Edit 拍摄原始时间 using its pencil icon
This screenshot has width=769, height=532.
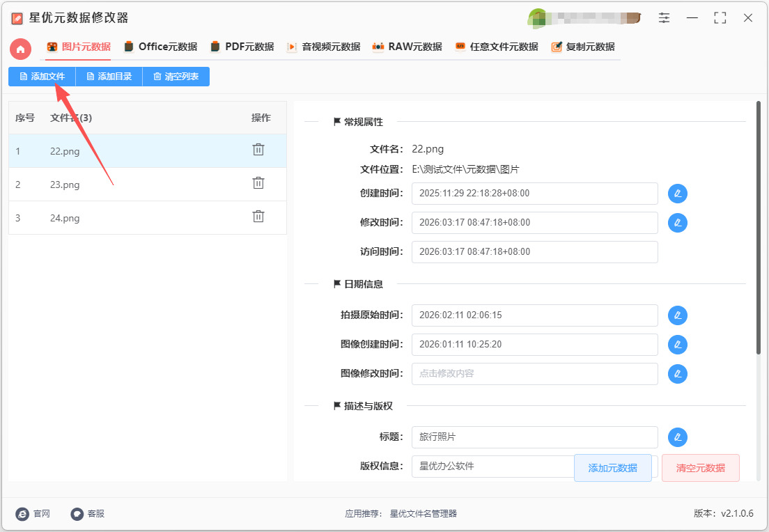point(677,315)
